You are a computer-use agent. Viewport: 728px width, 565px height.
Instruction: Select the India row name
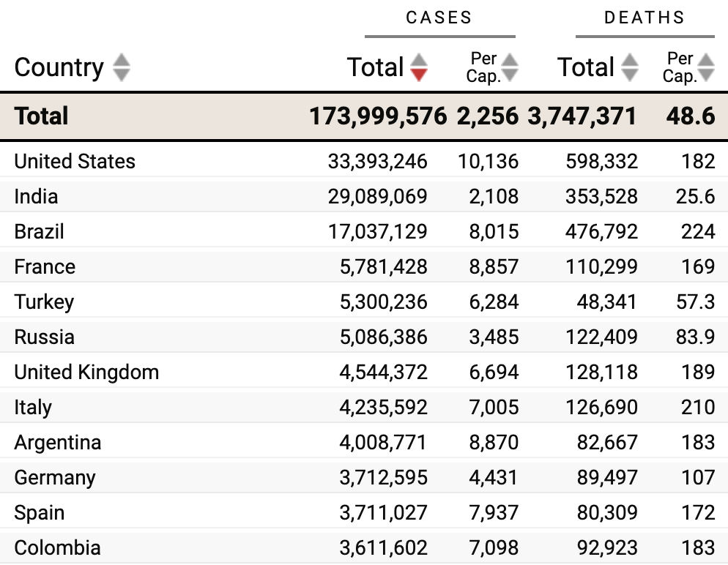(x=36, y=196)
